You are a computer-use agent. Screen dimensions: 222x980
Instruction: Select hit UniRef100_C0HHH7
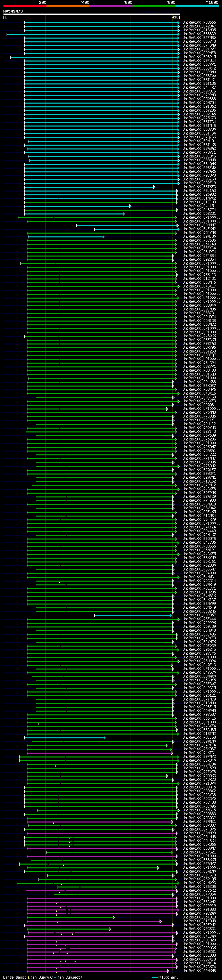[199, 225]
